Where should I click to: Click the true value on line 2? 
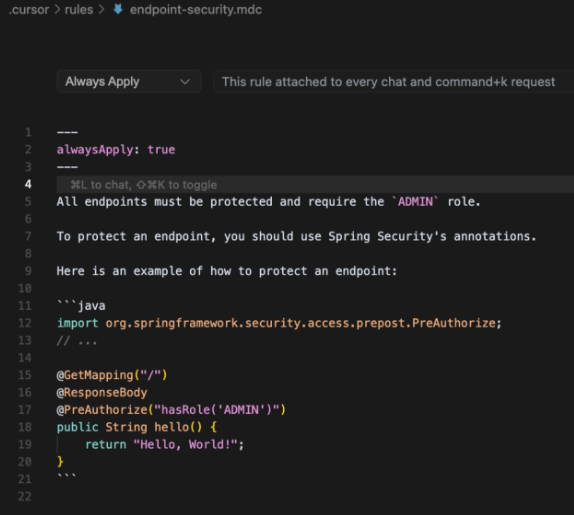pos(161,150)
